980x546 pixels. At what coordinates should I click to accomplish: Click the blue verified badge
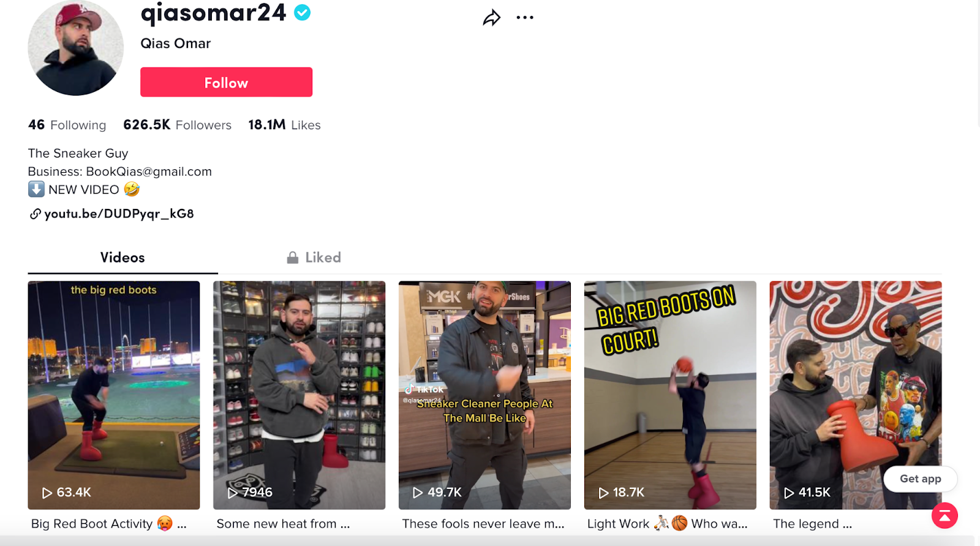coord(303,12)
